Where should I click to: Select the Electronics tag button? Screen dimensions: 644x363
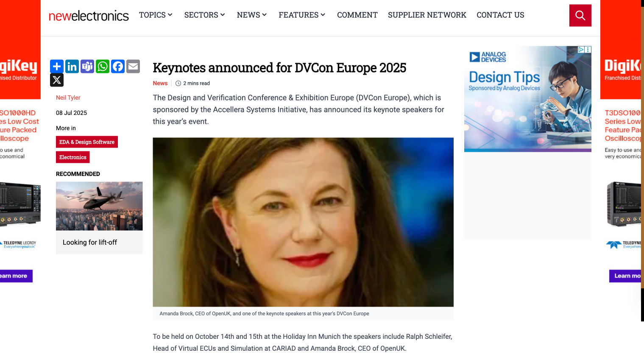tap(73, 157)
